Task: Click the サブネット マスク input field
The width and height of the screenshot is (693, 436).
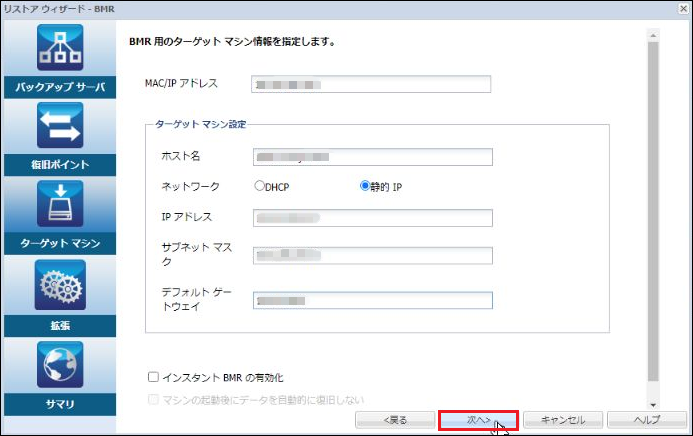Action: [x=373, y=255]
